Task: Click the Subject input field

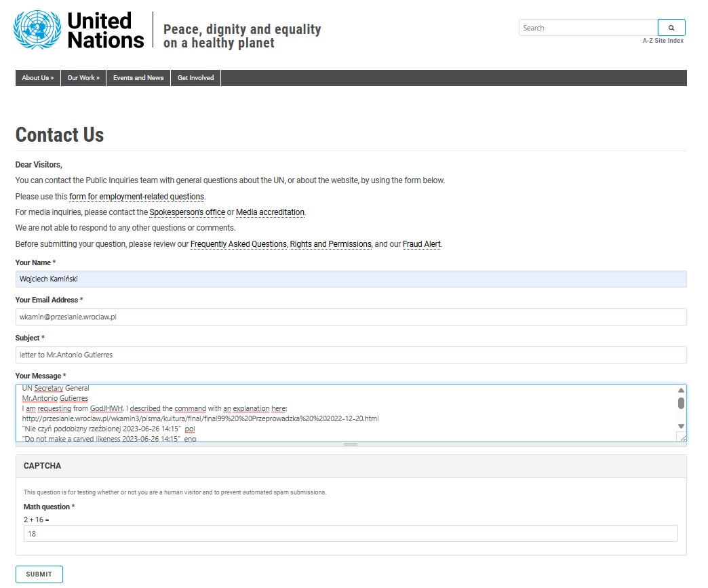Action: [x=351, y=355]
